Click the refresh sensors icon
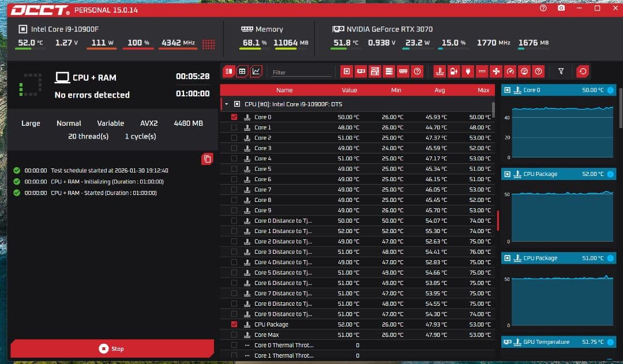Viewport: 623px width, 364px height. coord(583,71)
